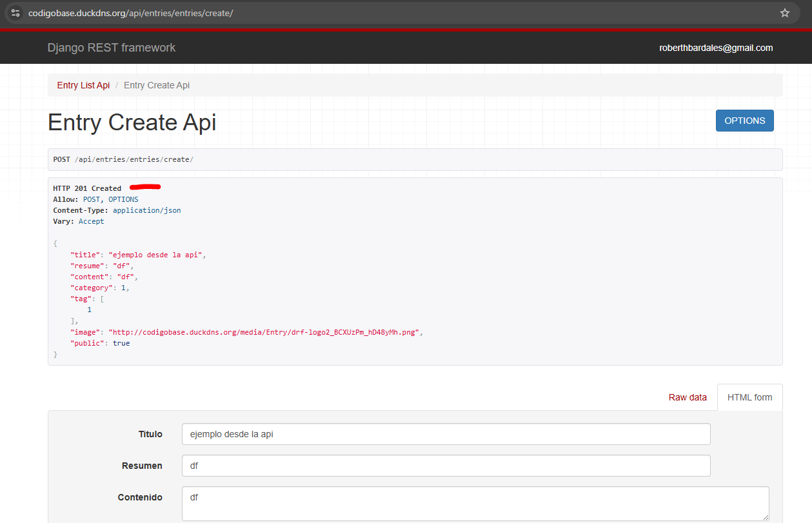The height and width of the screenshot is (523, 812).
Task: Open the Django REST framework home link
Action: click(111, 48)
